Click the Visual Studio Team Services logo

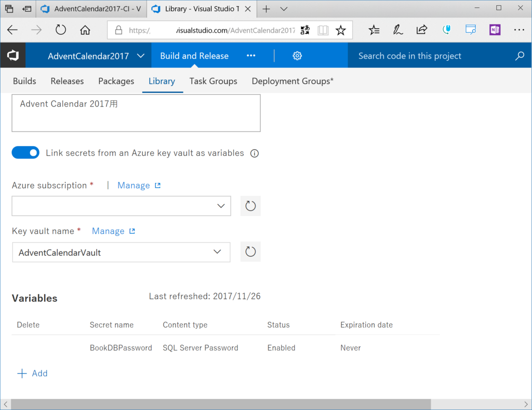pyautogui.click(x=13, y=55)
